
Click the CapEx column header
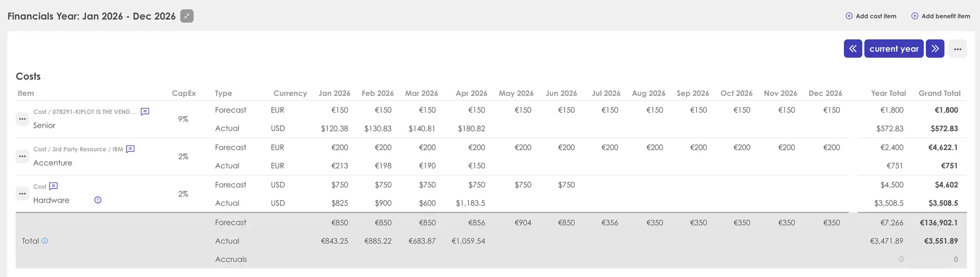[x=184, y=93]
